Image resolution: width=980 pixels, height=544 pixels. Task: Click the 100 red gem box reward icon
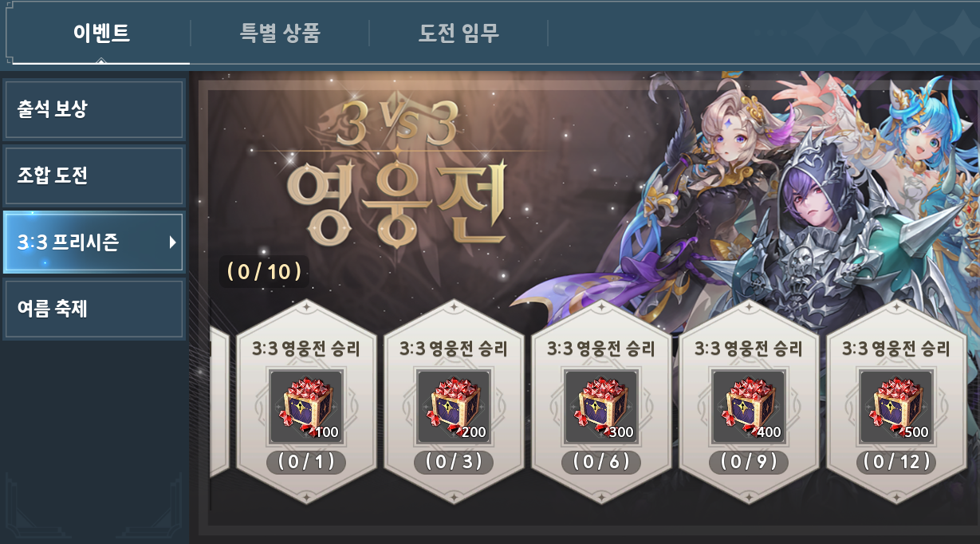[x=305, y=407]
